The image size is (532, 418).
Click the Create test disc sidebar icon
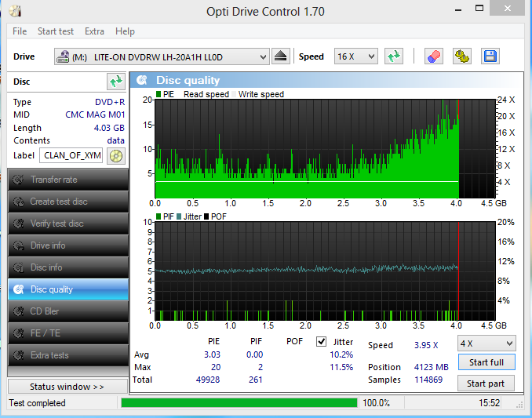(18, 202)
